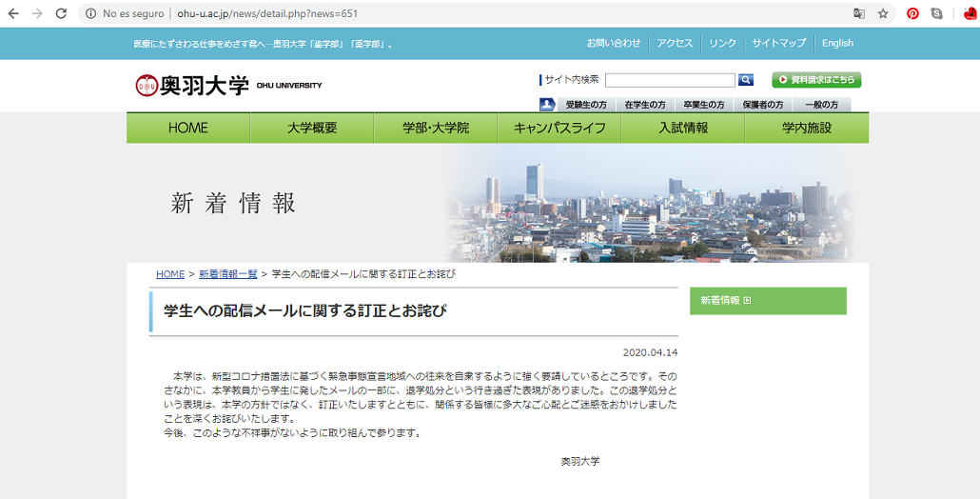This screenshot has height=499, width=980.
Task: Click the Ohu University logo
Action: click(228, 85)
